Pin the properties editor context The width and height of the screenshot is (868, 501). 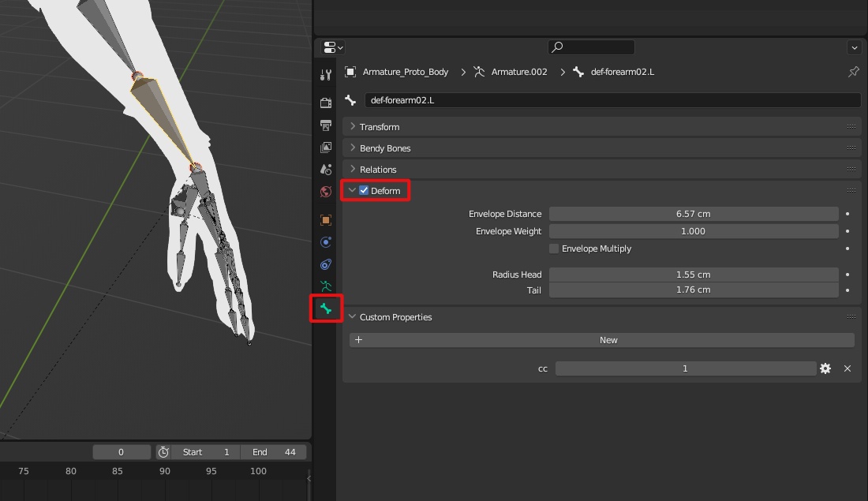853,72
